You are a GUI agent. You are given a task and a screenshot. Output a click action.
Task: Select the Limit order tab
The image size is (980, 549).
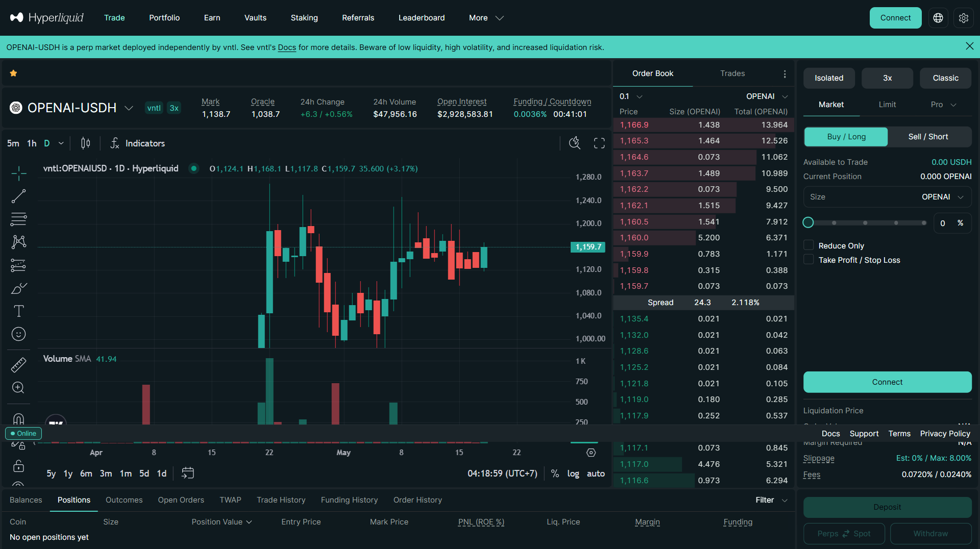887,105
